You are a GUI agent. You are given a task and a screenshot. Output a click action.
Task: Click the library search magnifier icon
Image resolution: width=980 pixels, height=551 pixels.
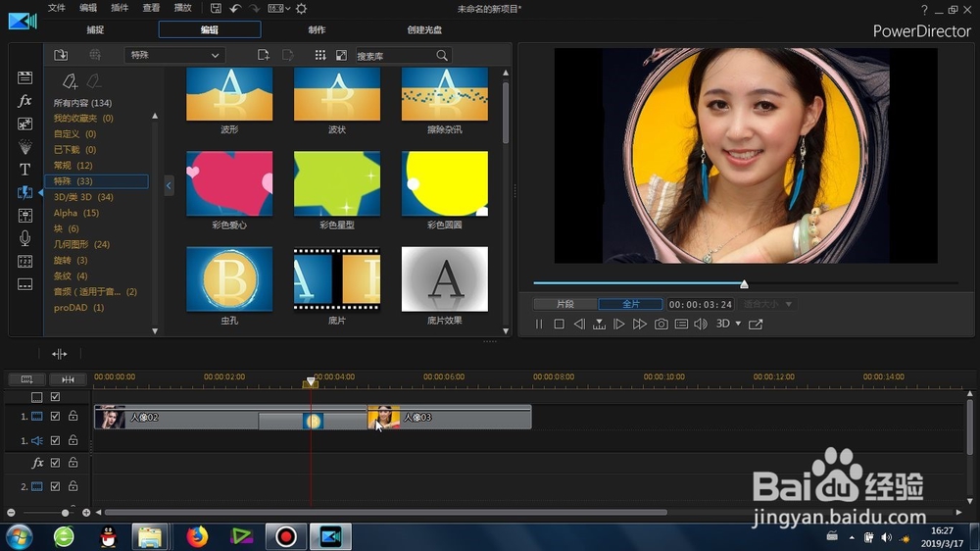(442, 56)
